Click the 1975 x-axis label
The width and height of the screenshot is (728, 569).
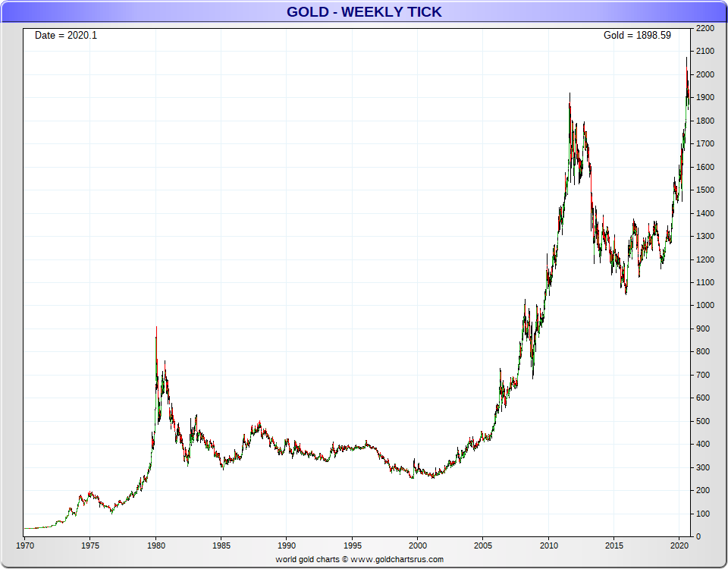(x=90, y=545)
